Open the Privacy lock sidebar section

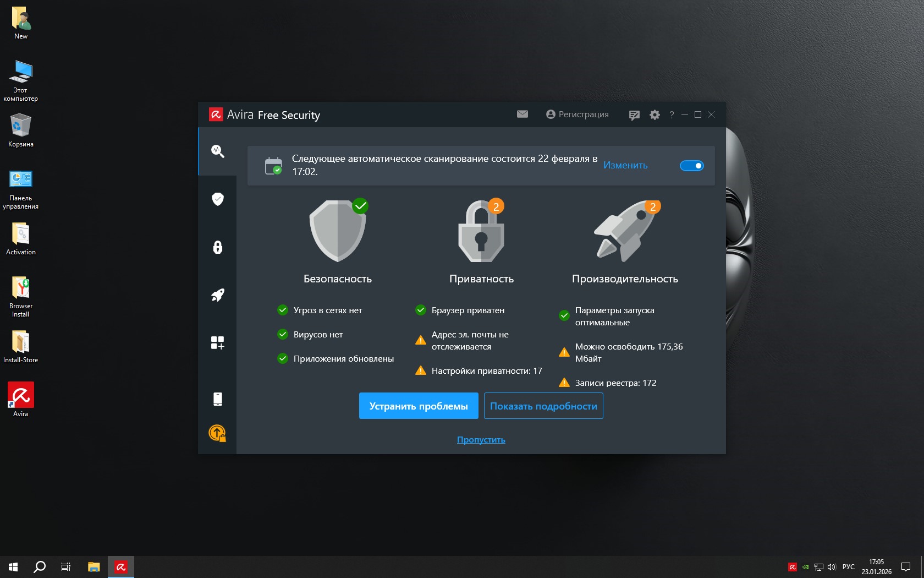217,247
